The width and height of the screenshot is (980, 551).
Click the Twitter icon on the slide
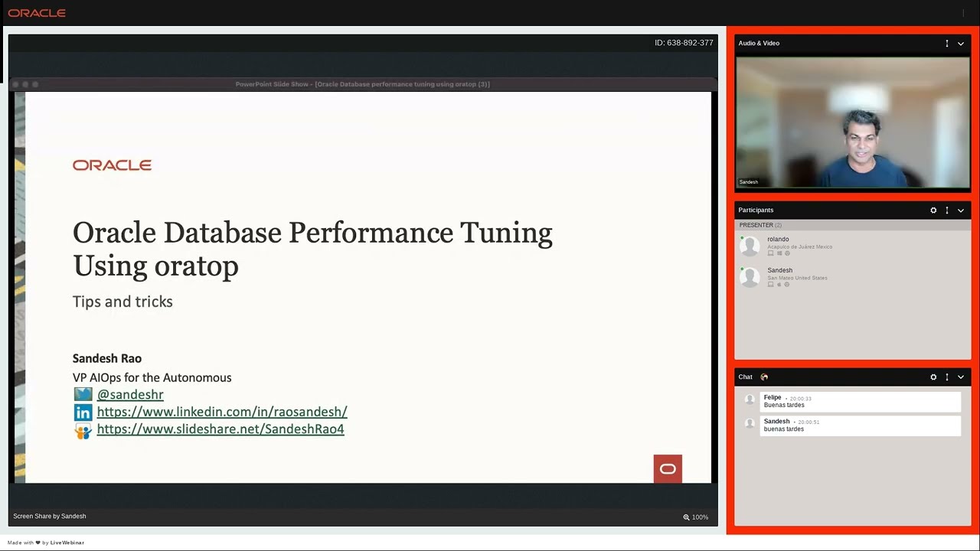83,394
